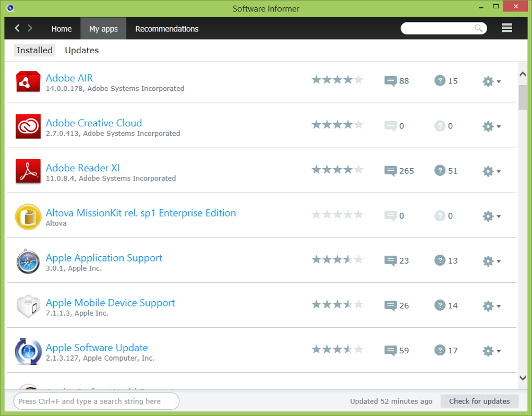The image size is (532, 416).
Task: Click the Apple Software Update icon
Action: (28, 351)
